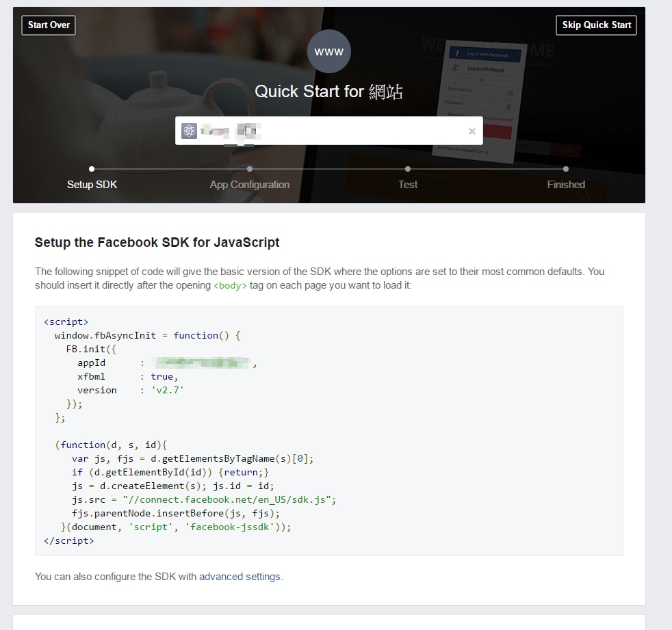Click the Start Over button
672x630 pixels.
pos(49,25)
